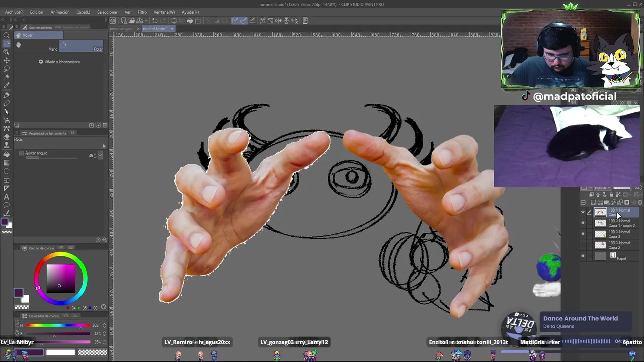Select the Zoom magnifier tool
Image resolution: width=644 pixels, height=362 pixels.
(7, 35)
